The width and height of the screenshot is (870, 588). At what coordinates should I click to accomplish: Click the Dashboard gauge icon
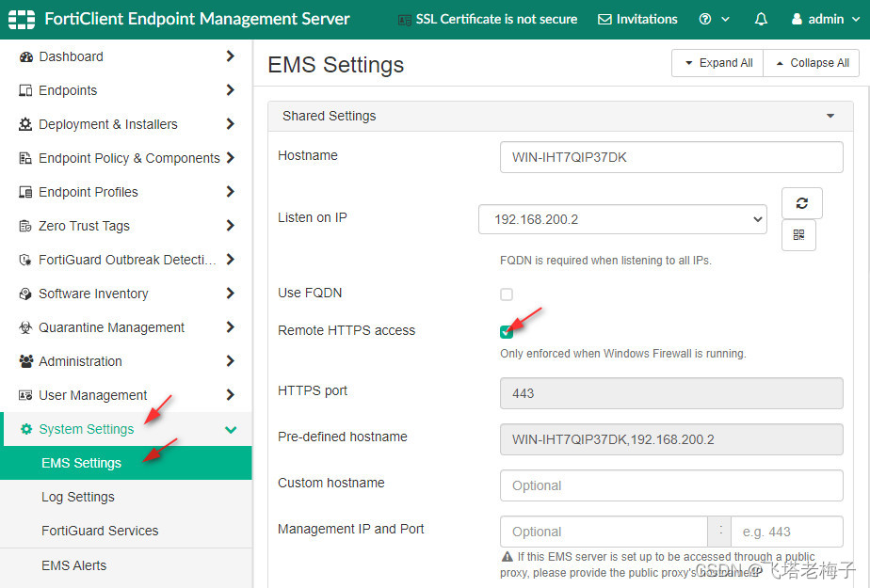point(25,56)
